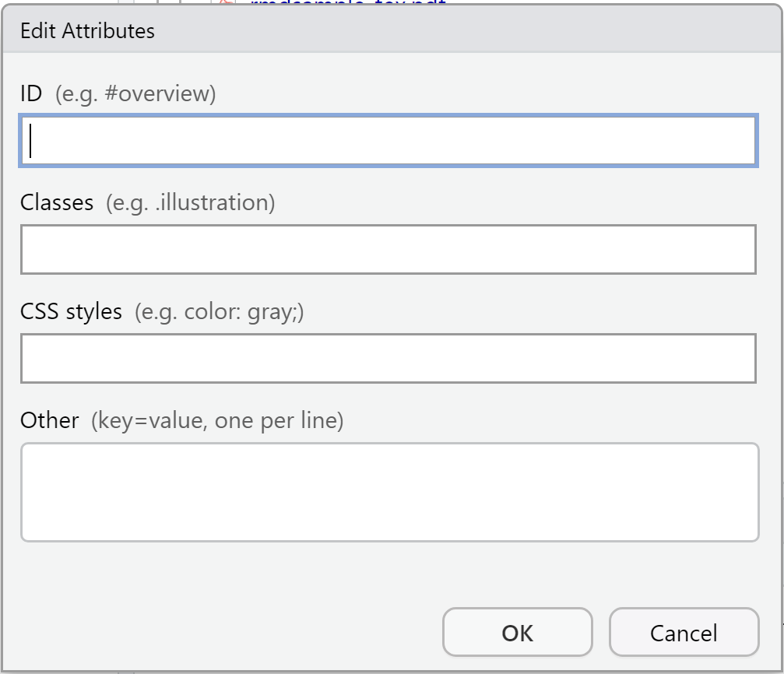Click the '(e.g. color: gray;)' hint
The width and height of the screenshot is (784, 674).
tap(219, 312)
